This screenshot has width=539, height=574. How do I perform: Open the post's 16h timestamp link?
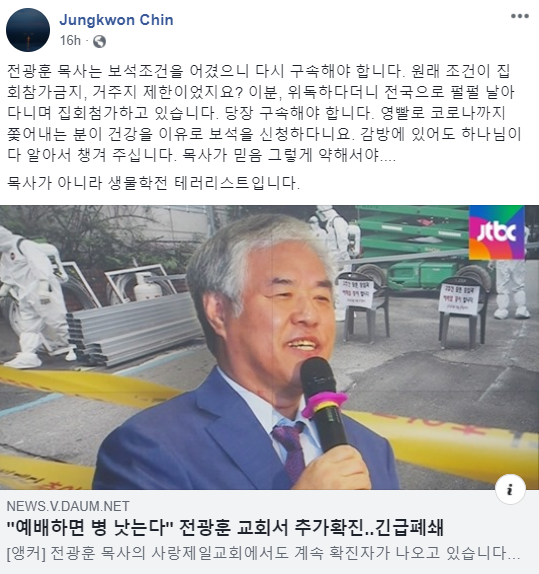coord(70,41)
